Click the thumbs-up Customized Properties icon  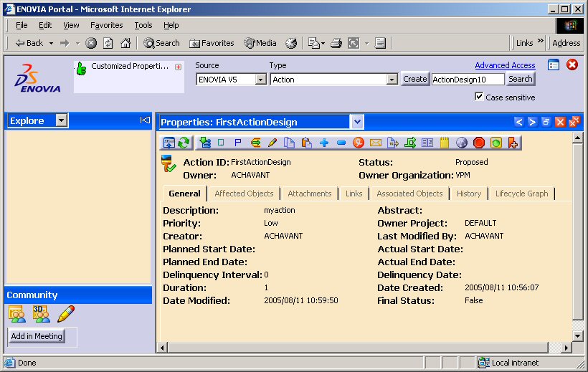click(x=81, y=69)
